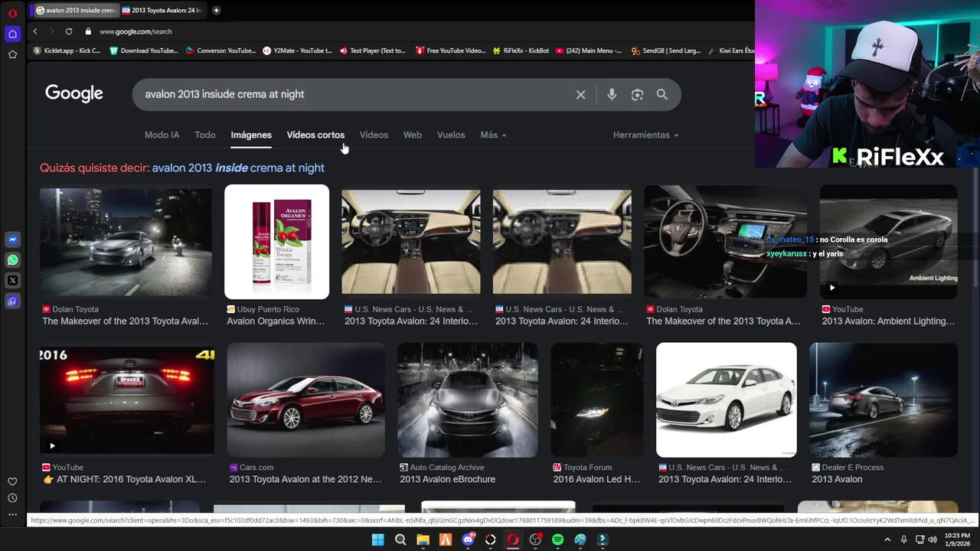Open the Avalon Ambient Lighting YouTube video thumbnail
The height and width of the screenshot is (551, 980).
tap(888, 242)
